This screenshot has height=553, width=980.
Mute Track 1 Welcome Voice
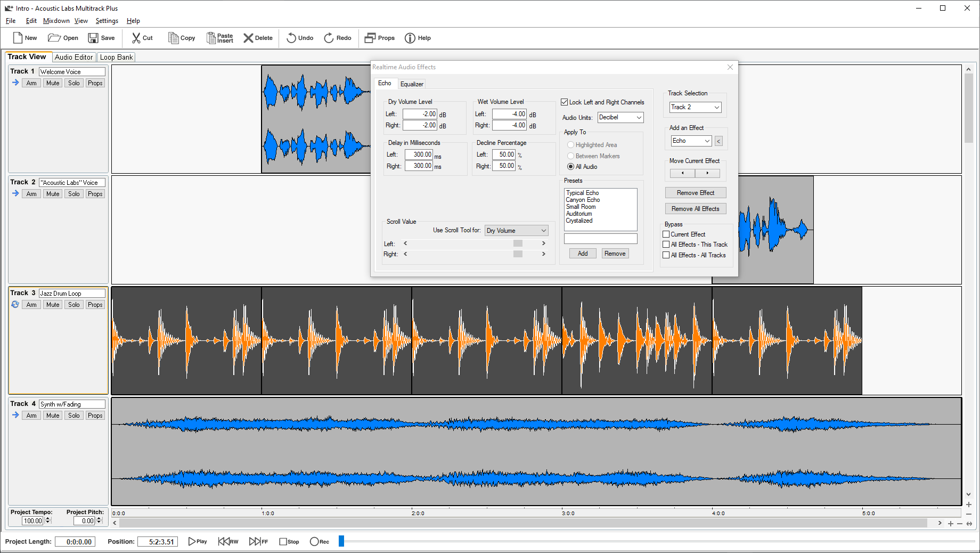53,83
